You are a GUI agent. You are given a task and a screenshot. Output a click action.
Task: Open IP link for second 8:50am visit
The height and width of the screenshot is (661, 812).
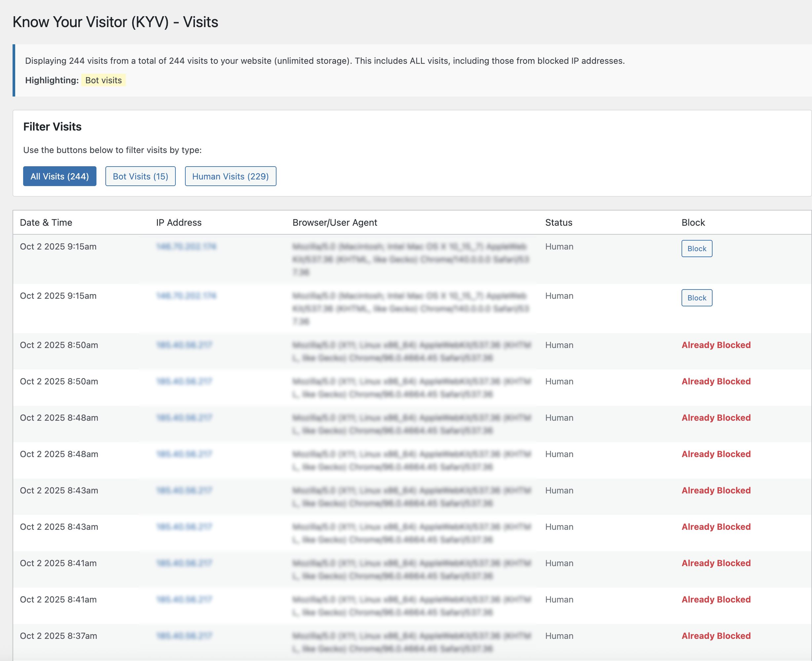[184, 381]
